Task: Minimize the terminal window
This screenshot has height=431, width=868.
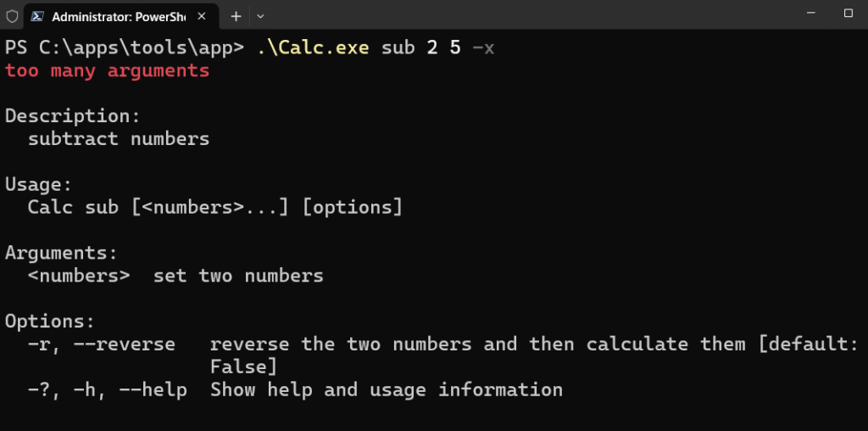Action: point(811,13)
